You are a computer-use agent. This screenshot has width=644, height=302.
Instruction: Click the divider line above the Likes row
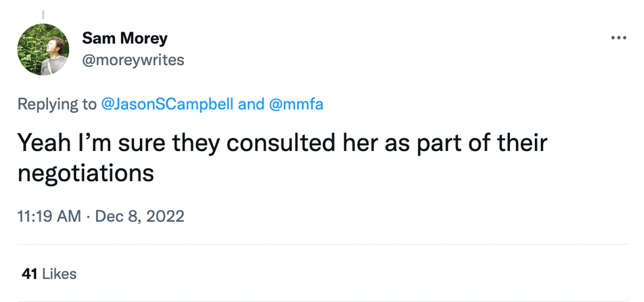322,245
